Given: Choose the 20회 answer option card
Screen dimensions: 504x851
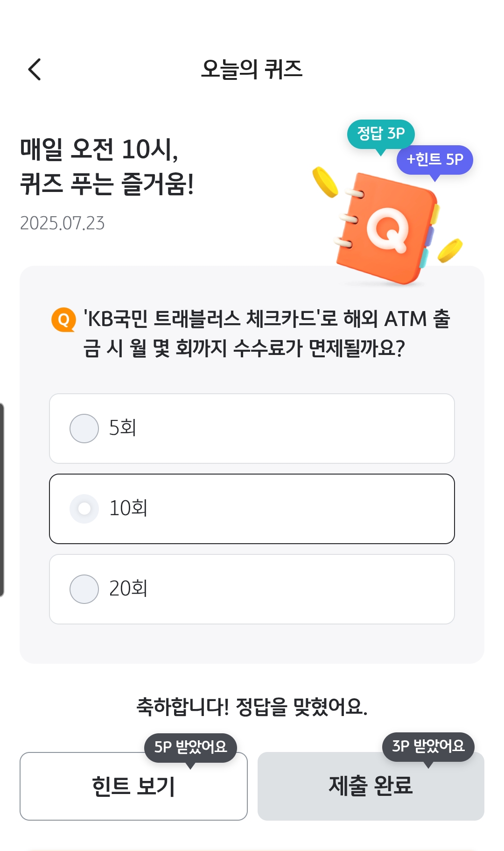Looking at the screenshot, I should 252,589.
